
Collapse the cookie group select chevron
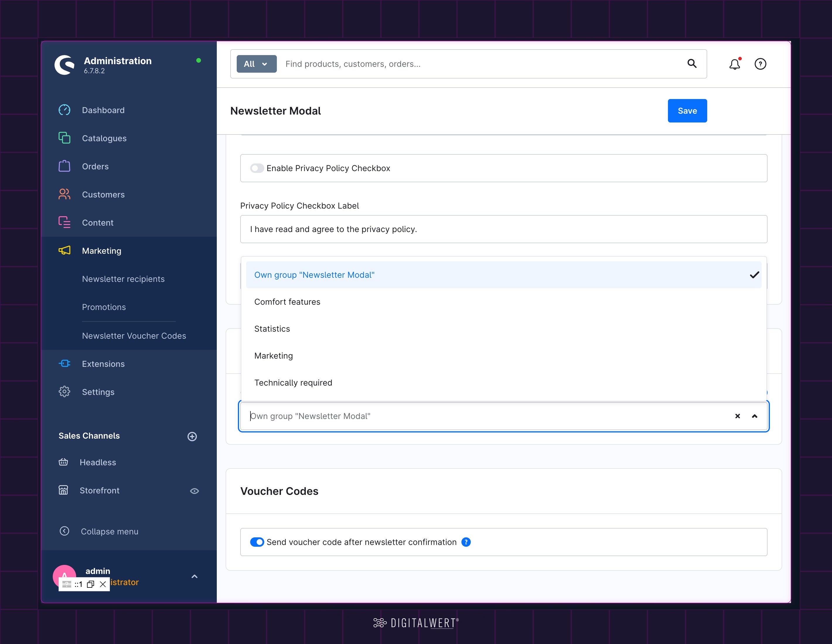(x=754, y=416)
